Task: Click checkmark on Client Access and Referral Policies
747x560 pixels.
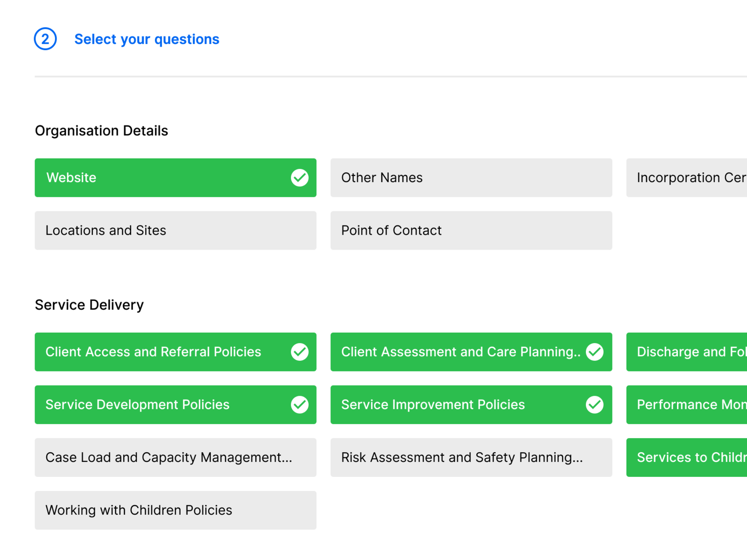Action: click(x=299, y=352)
